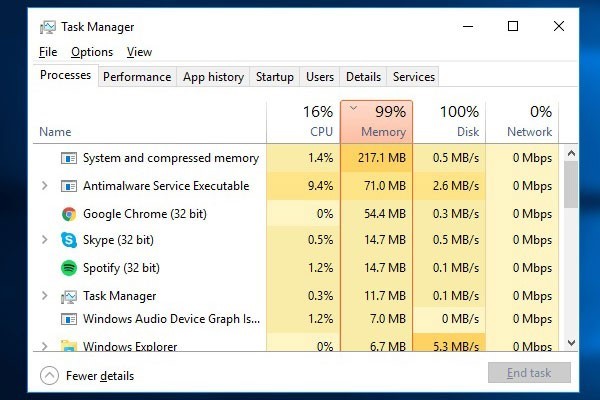Screen dimensions: 600x400
Task: Click the Windows Explorer folder icon
Action: coord(69,346)
